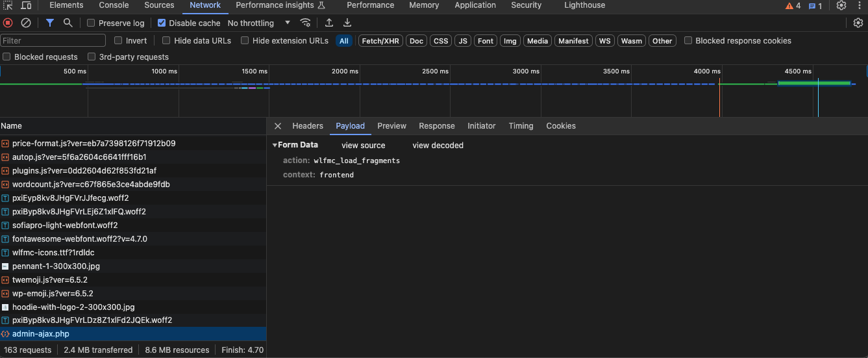Select admin-ajax.php request row
868x358 pixels.
(x=133, y=334)
